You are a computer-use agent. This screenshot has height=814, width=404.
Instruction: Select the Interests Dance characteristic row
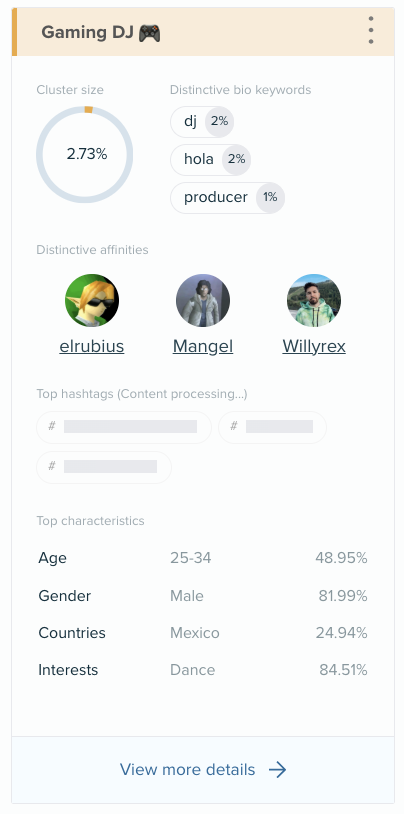click(203, 670)
